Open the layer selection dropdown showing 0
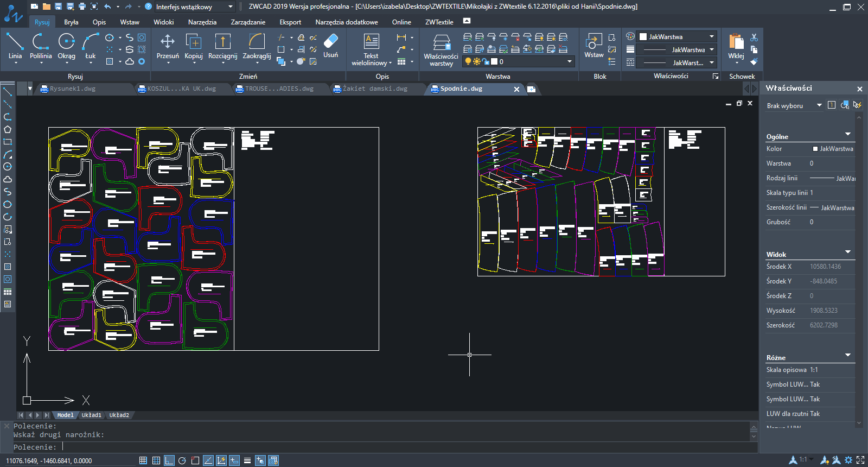Viewport: 868px width, 467px height. pos(518,61)
